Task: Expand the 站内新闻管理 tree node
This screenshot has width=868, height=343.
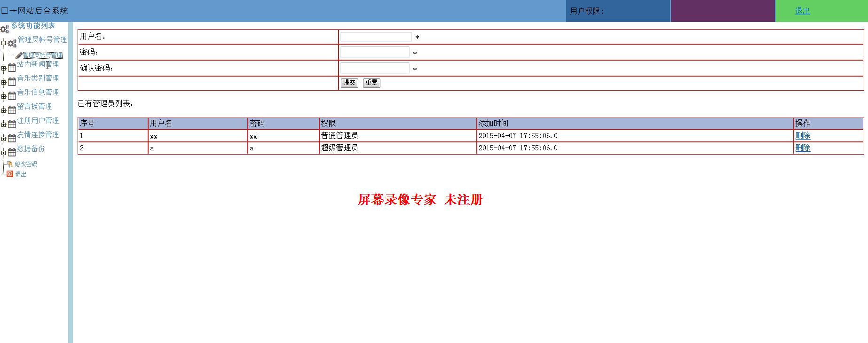Action: [4, 68]
